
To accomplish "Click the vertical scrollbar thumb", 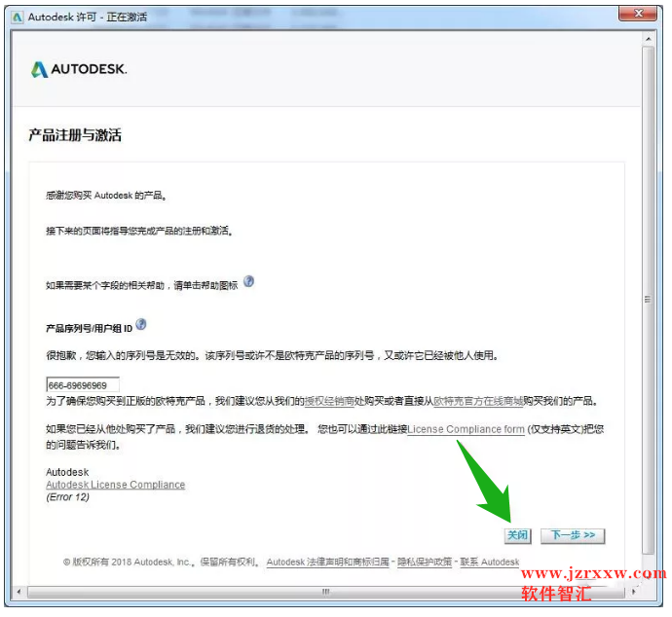I will coord(648,300).
